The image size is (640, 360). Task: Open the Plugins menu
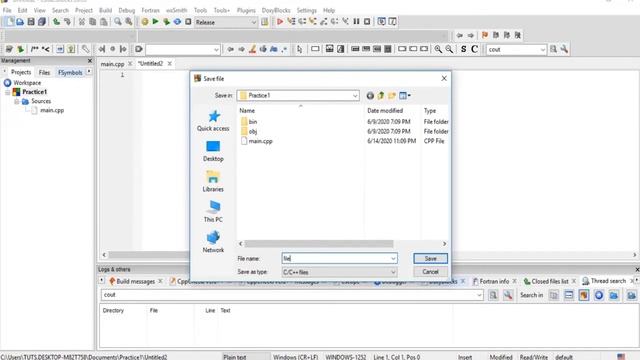click(x=246, y=10)
